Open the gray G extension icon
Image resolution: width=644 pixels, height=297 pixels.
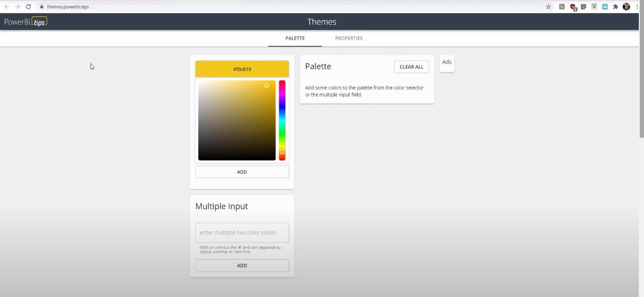click(561, 7)
